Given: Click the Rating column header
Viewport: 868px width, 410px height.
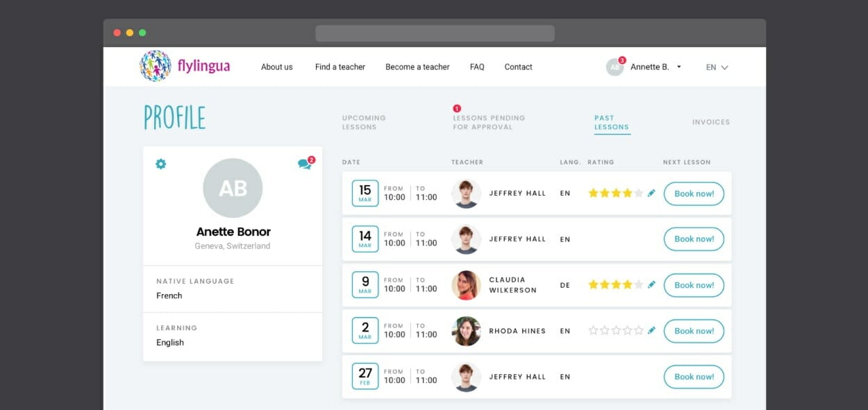Looking at the screenshot, I should 601,162.
